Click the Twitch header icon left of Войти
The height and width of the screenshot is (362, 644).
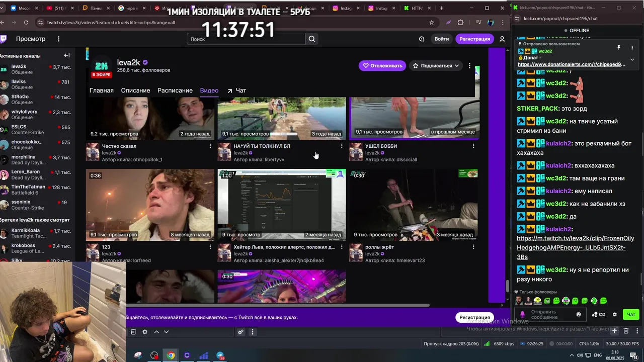coord(422,39)
